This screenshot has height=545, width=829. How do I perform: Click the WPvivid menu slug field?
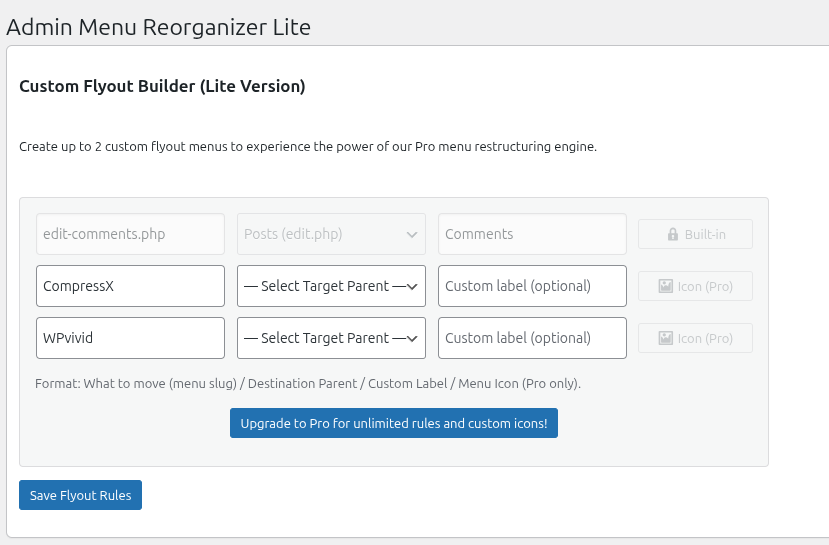click(x=130, y=338)
